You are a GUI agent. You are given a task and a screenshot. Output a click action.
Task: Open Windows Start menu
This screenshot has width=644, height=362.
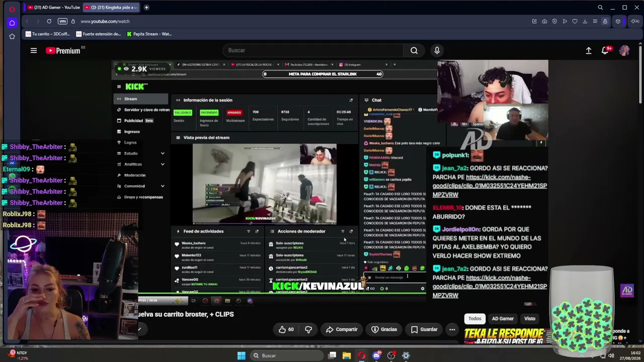coord(242,355)
